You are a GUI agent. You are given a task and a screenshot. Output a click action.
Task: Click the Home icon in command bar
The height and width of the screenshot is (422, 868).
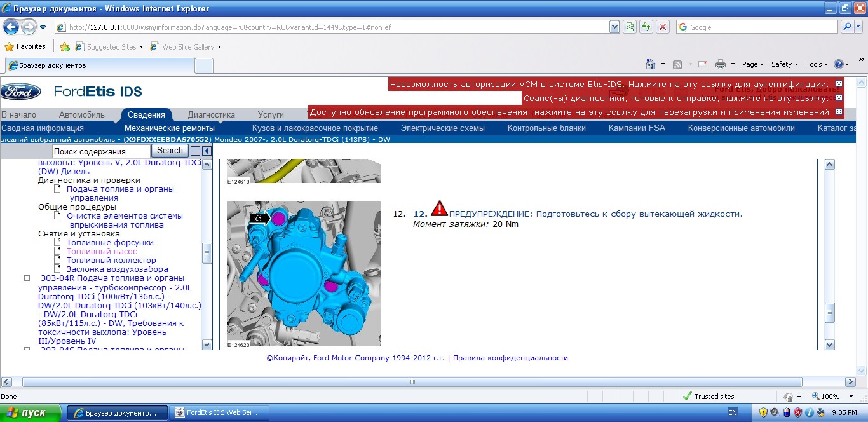pyautogui.click(x=650, y=64)
